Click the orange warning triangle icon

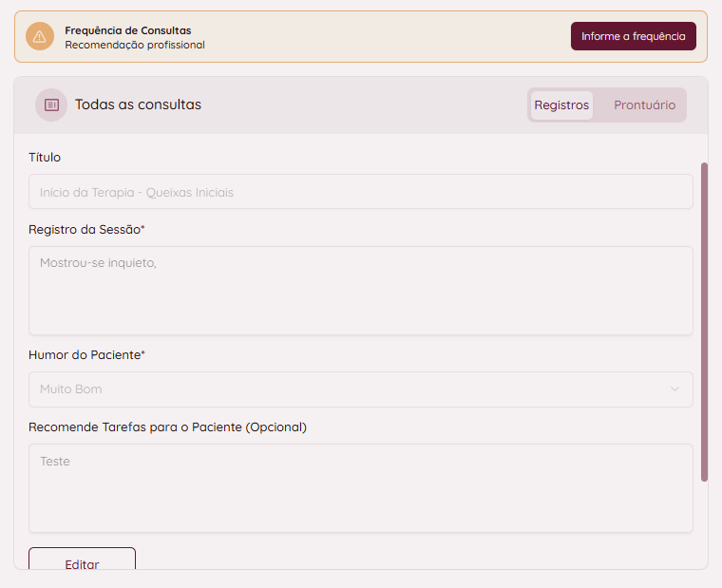click(40, 37)
